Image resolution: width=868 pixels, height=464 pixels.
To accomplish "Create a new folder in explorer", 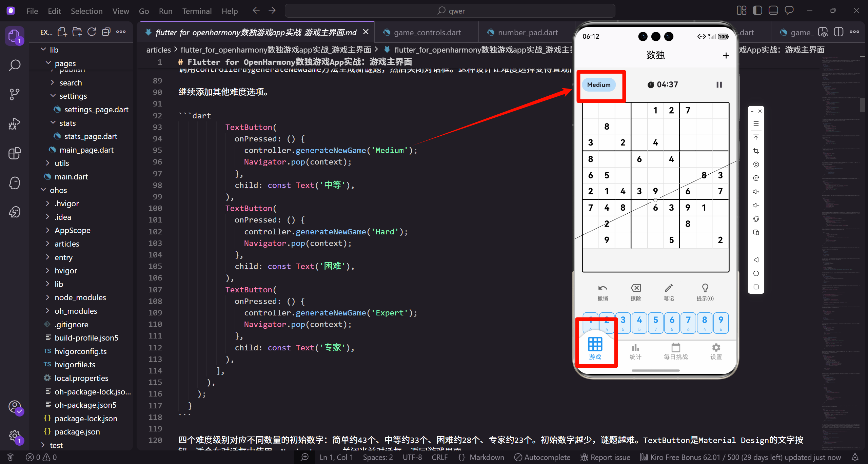I will point(77,32).
